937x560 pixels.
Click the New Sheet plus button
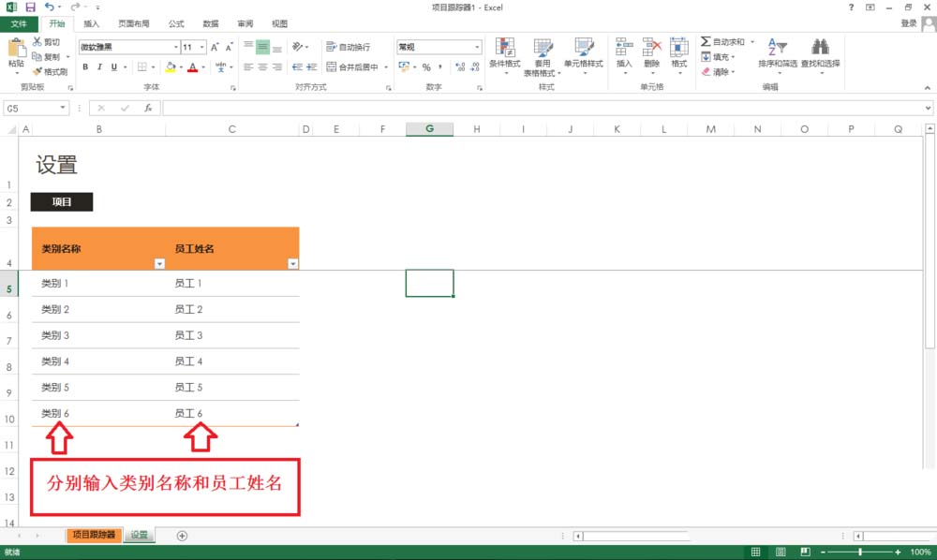tap(182, 535)
